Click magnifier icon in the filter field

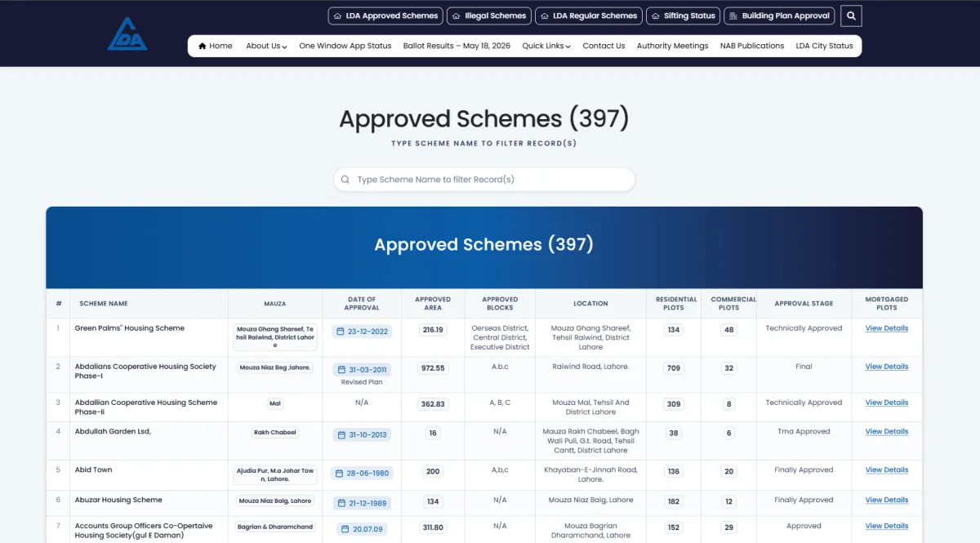coord(345,180)
